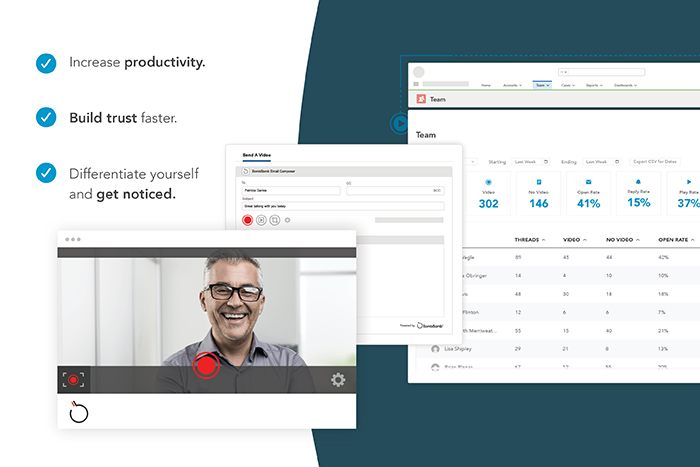Switch to the Home nav tab
Viewport: 700px width, 467px height.
tap(486, 85)
